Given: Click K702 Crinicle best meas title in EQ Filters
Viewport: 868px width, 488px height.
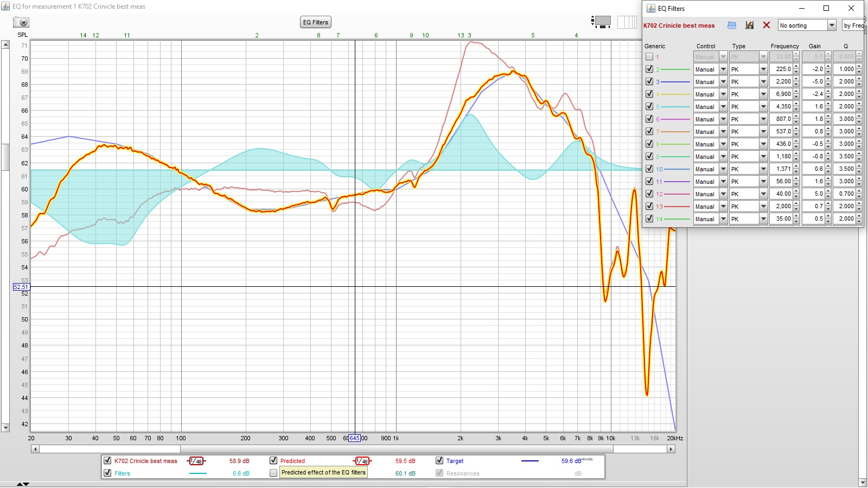Looking at the screenshot, I should [x=679, y=25].
